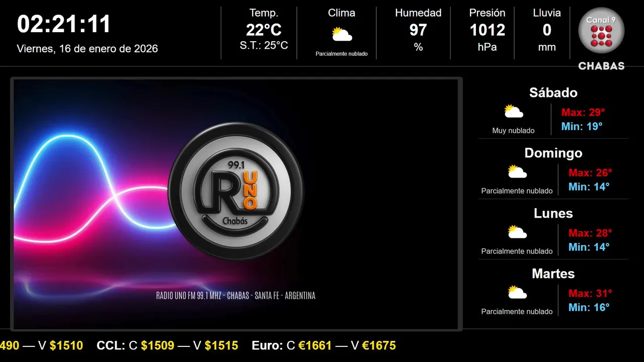Click the CHABAS text under the logo
The height and width of the screenshot is (362, 644).
[x=601, y=66]
